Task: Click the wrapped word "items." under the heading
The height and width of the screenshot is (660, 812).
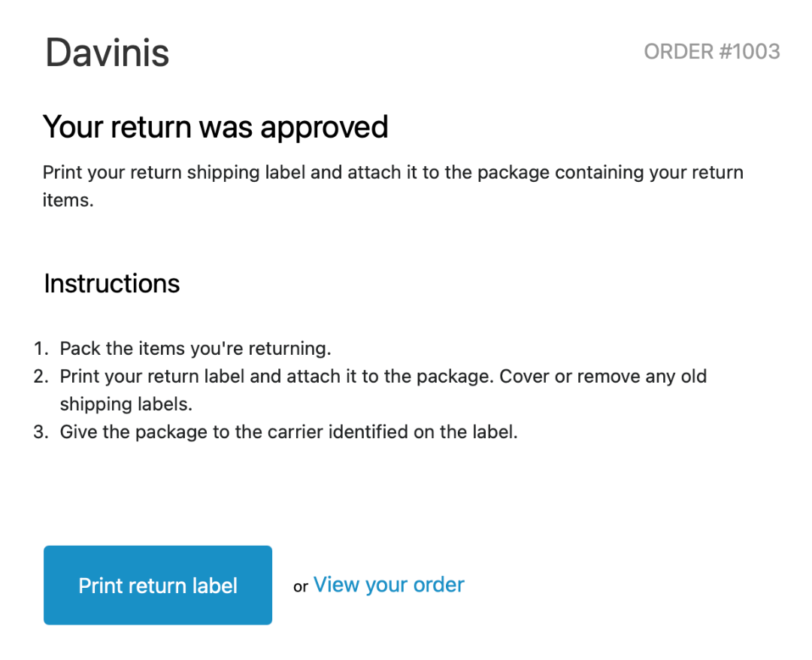Action: [x=68, y=201]
